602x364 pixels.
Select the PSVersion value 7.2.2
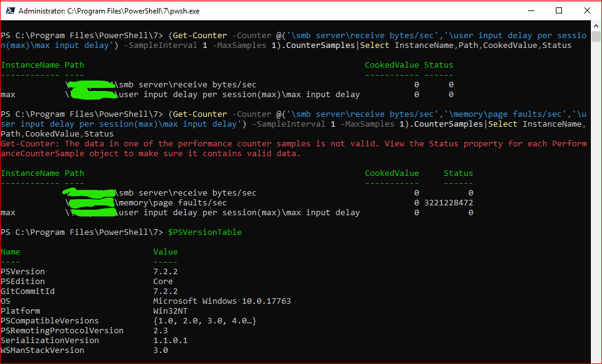pyautogui.click(x=165, y=271)
